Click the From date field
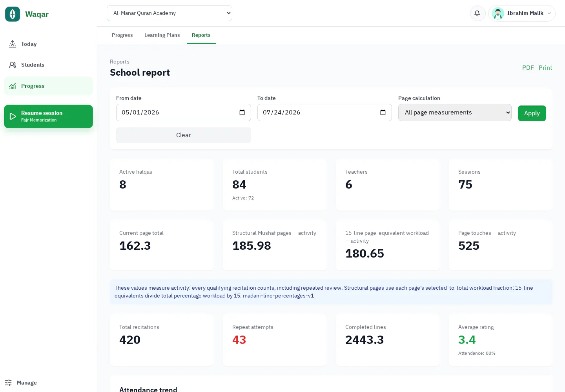This screenshot has height=392, width=565. click(x=184, y=113)
